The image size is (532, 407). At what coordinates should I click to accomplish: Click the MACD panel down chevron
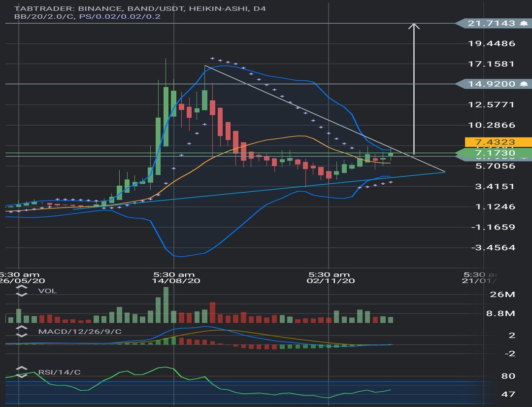(x=22, y=335)
